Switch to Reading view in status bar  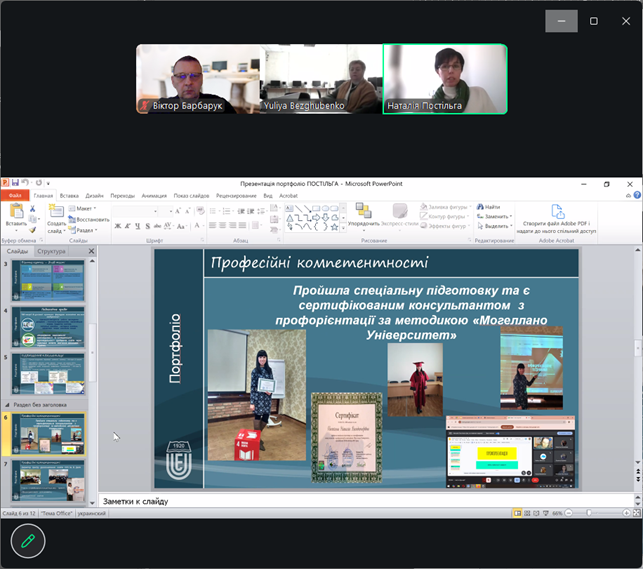(536, 513)
